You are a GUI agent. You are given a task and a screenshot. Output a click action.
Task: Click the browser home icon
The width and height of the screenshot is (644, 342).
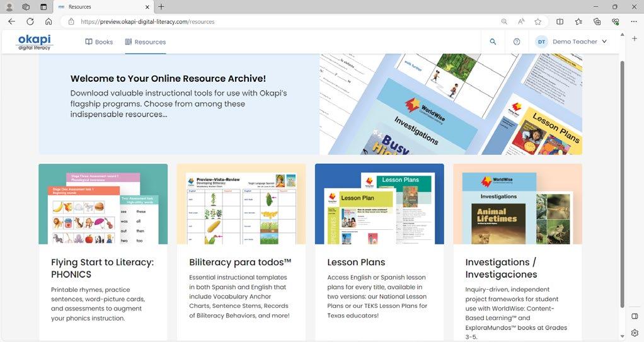pos(49,21)
